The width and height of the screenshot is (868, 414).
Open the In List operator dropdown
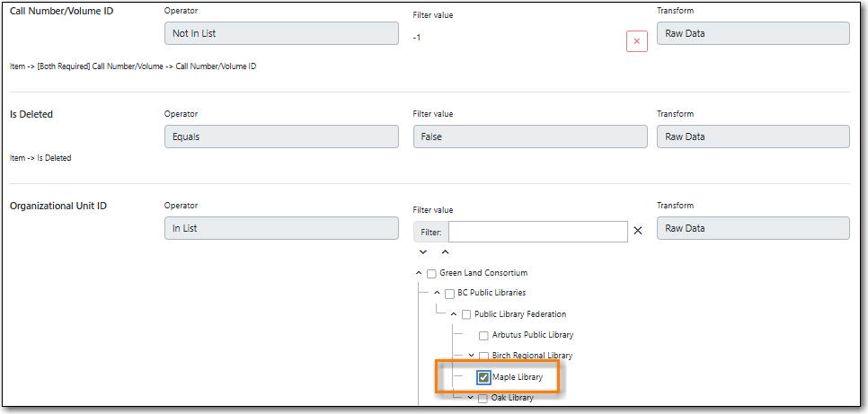coord(280,228)
